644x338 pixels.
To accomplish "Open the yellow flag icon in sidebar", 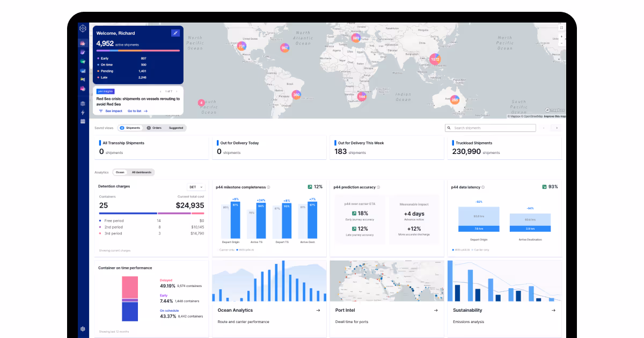I will 83,79.
